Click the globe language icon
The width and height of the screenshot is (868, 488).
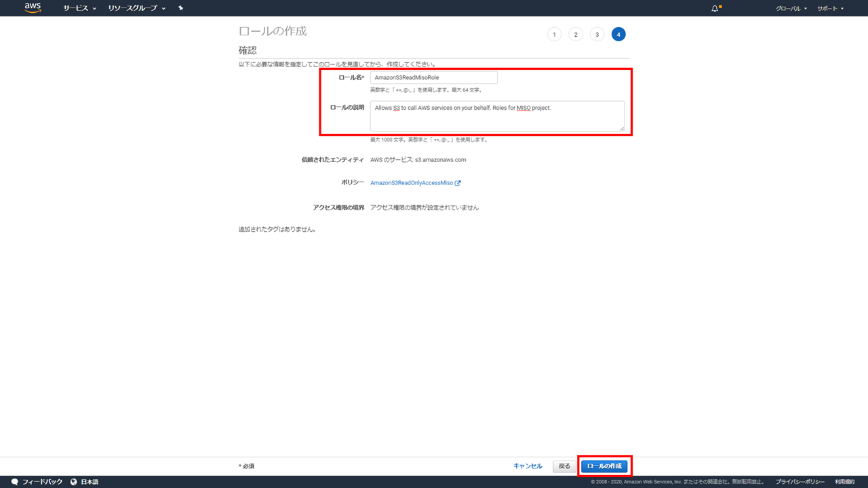coord(75,482)
